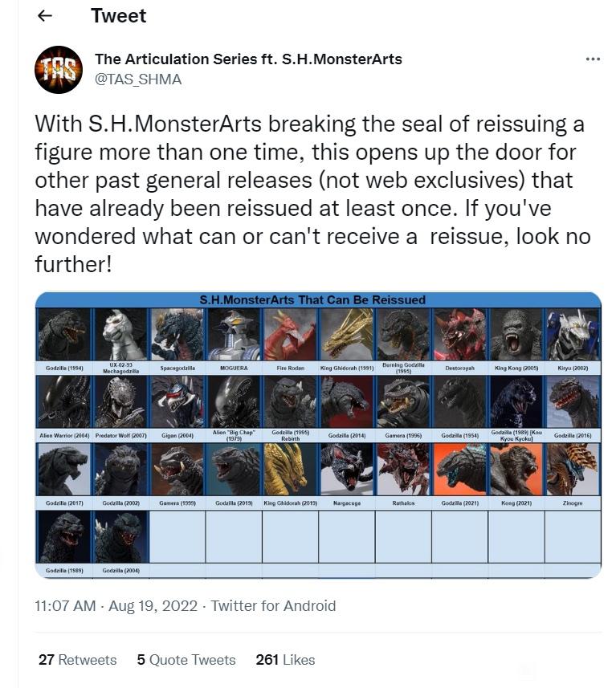Image resolution: width=616 pixels, height=688 pixels.
Task: Open the Destoroyah figure thumbnail
Action: click(x=459, y=334)
